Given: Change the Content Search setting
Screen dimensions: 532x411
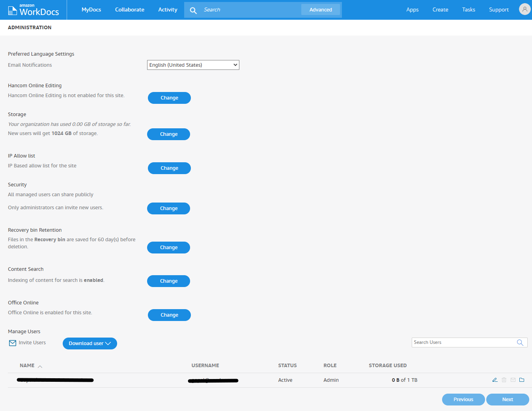Looking at the screenshot, I should tap(168, 281).
